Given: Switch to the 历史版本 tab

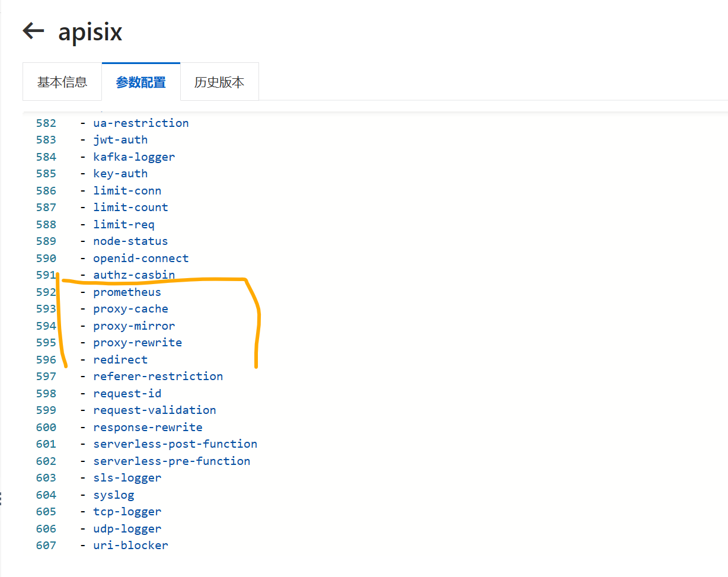Looking at the screenshot, I should click(219, 81).
